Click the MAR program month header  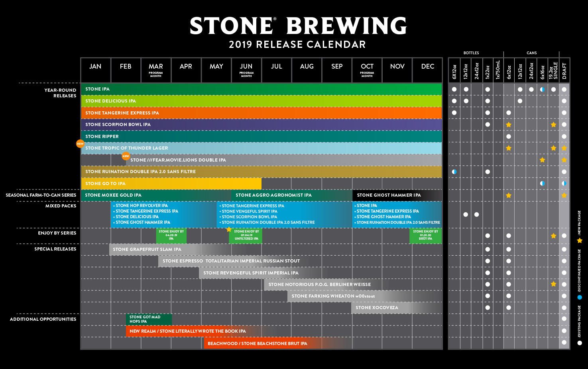[x=156, y=70]
